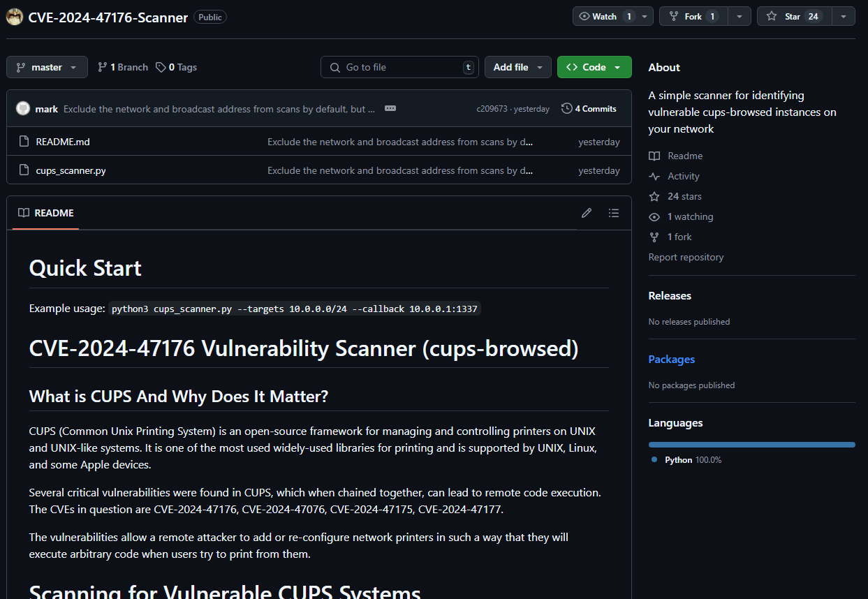Click the ellipsis to expand the commit message
Screen dimensions: 868x599
point(390,108)
